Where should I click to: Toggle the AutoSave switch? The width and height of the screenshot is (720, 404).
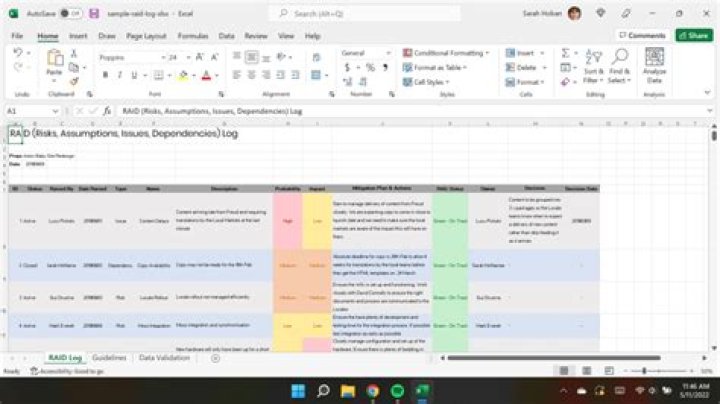pyautogui.click(x=71, y=13)
